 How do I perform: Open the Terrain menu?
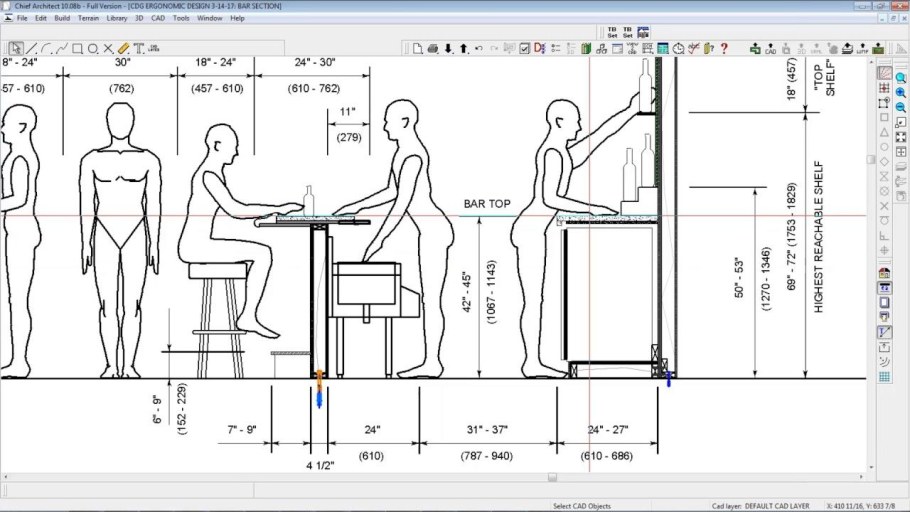[88, 18]
